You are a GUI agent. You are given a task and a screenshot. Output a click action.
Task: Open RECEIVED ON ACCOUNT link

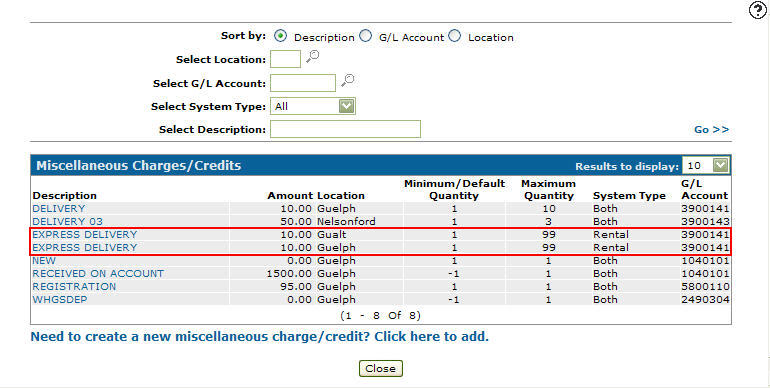click(98, 273)
